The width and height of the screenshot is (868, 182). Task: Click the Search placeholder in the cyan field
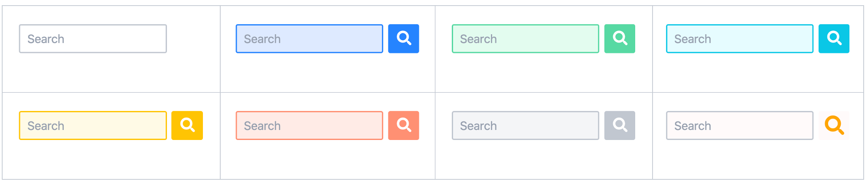pyautogui.click(x=692, y=39)
